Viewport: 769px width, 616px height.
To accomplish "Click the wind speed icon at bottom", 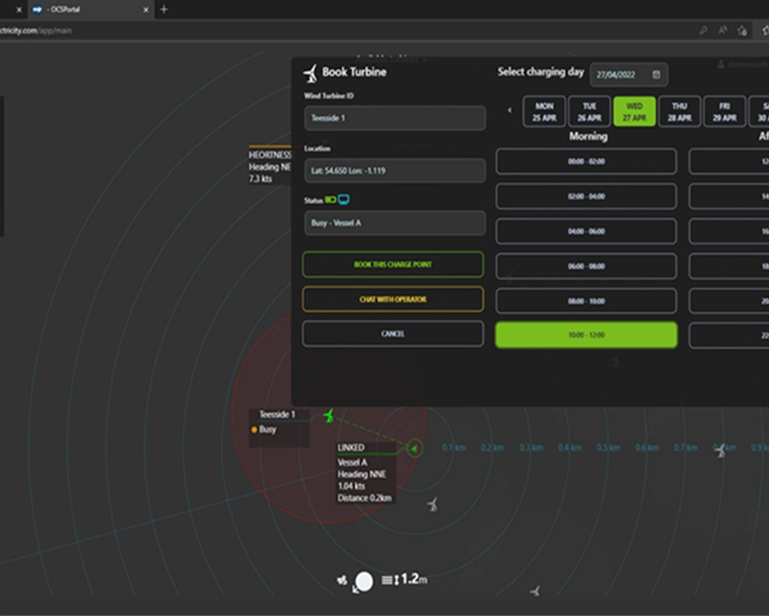I will (x=342, y=580).
